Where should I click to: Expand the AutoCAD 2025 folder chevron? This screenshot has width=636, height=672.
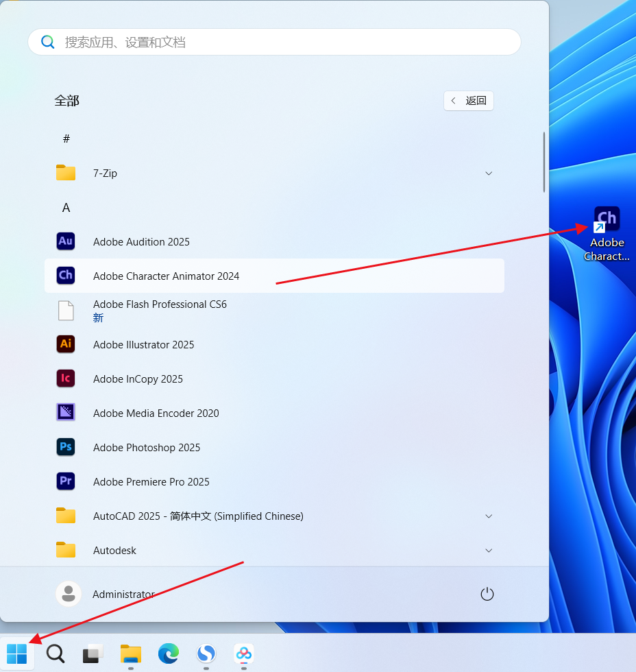coord(489,516)
